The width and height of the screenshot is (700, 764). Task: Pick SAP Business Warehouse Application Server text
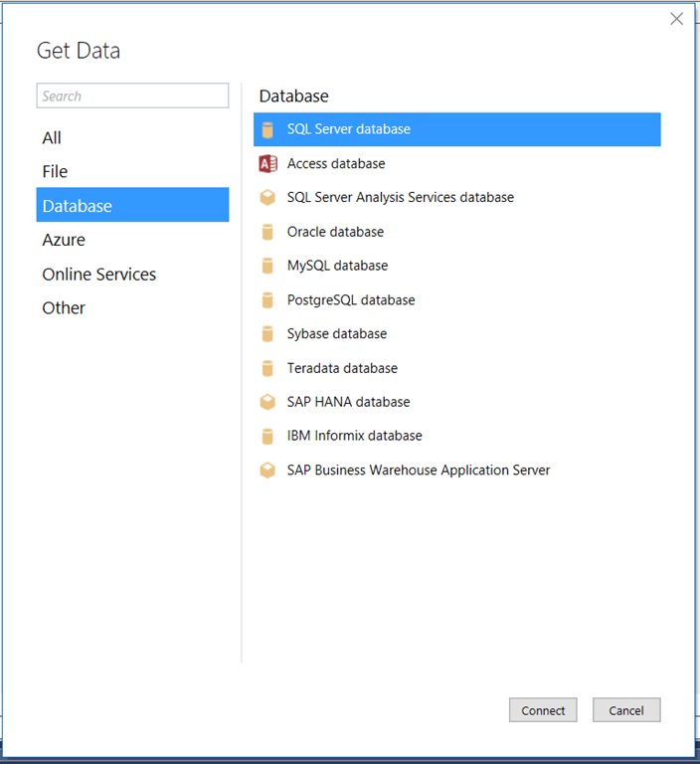pyautogui.click(x=419, y=471)
